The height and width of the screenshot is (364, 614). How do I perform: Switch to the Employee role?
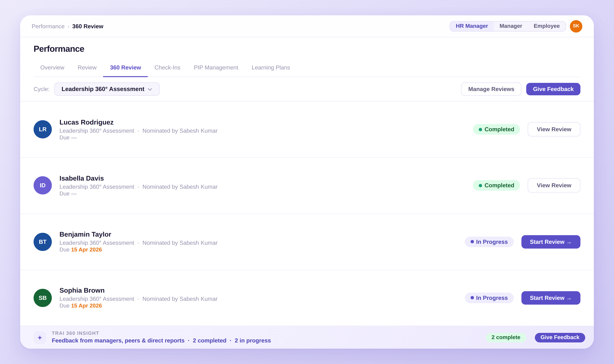point(546,26)
